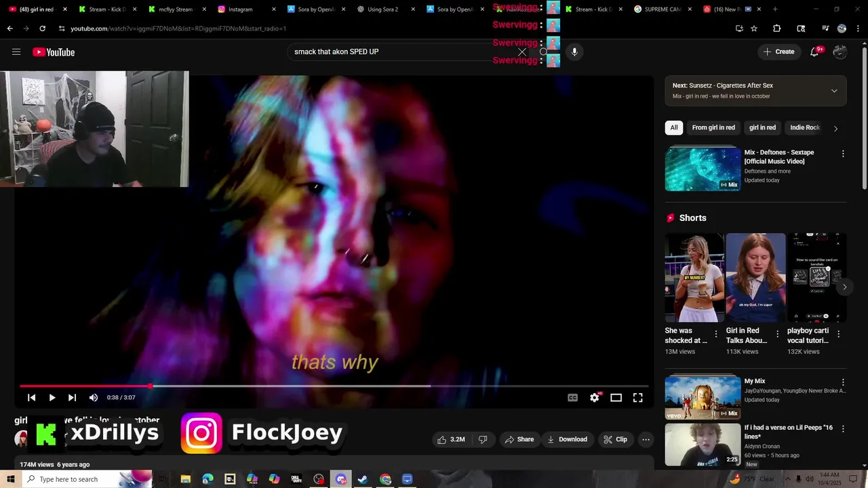
Task: Click the Clip button
Action: pos(616,439)
